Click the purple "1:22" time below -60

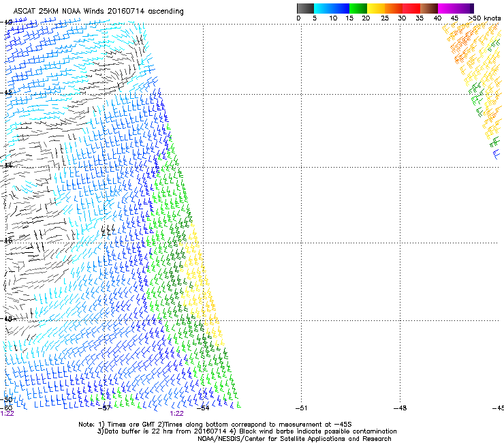click(7, 414)
